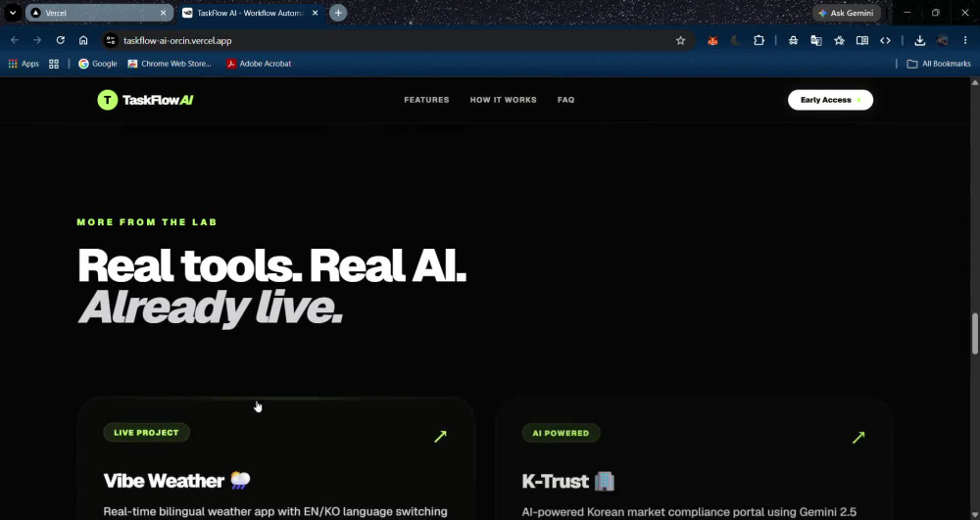Open the Chrome Web Store bookmark

(x=170, y=64)
